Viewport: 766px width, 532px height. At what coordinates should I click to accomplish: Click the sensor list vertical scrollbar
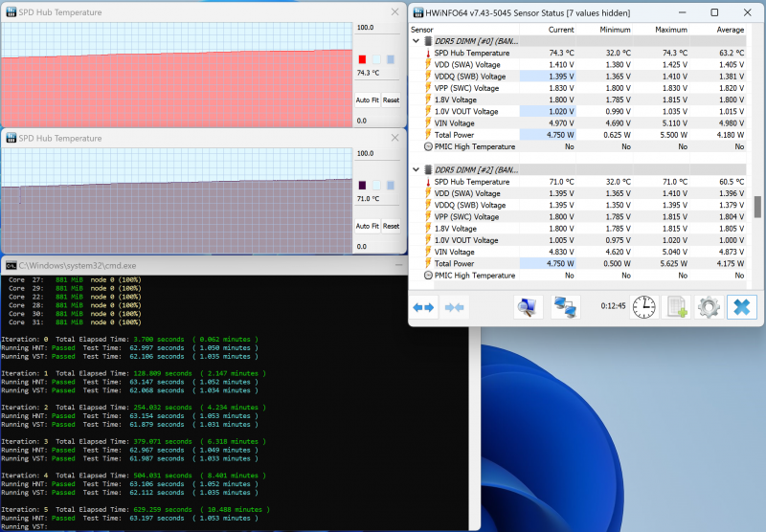click(758, 206)
